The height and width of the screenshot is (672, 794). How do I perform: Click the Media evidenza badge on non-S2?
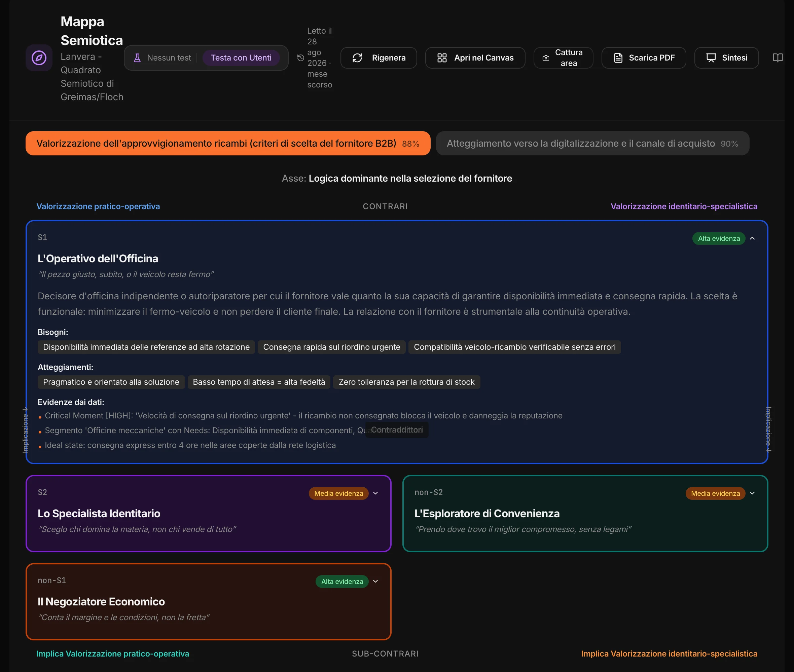[x=716, y=493]
